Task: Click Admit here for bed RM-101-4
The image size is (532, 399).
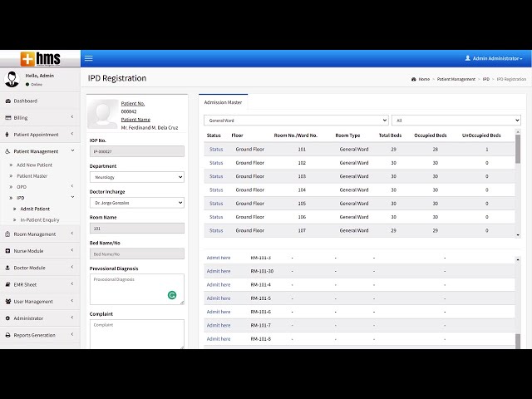Action: click(219, 284)
